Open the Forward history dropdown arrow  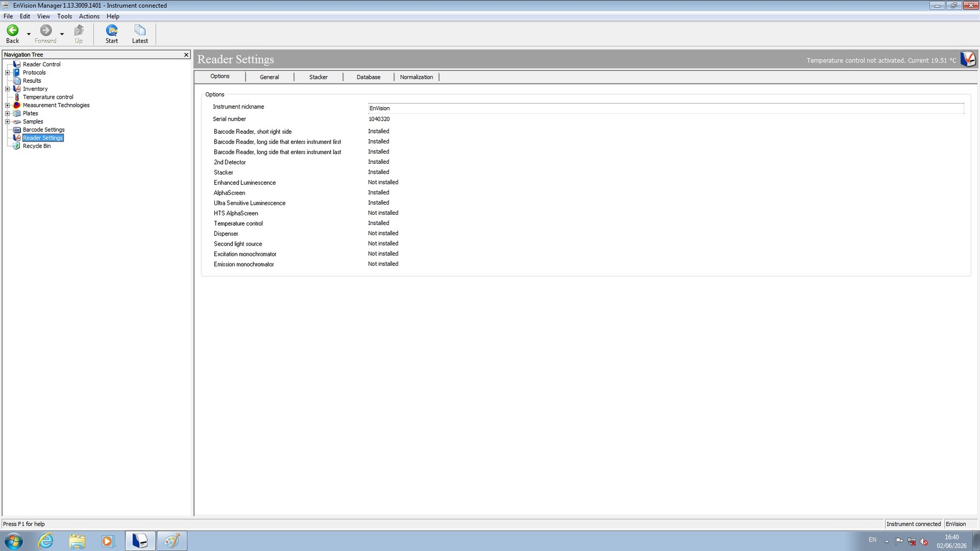(x=62, y=34)
